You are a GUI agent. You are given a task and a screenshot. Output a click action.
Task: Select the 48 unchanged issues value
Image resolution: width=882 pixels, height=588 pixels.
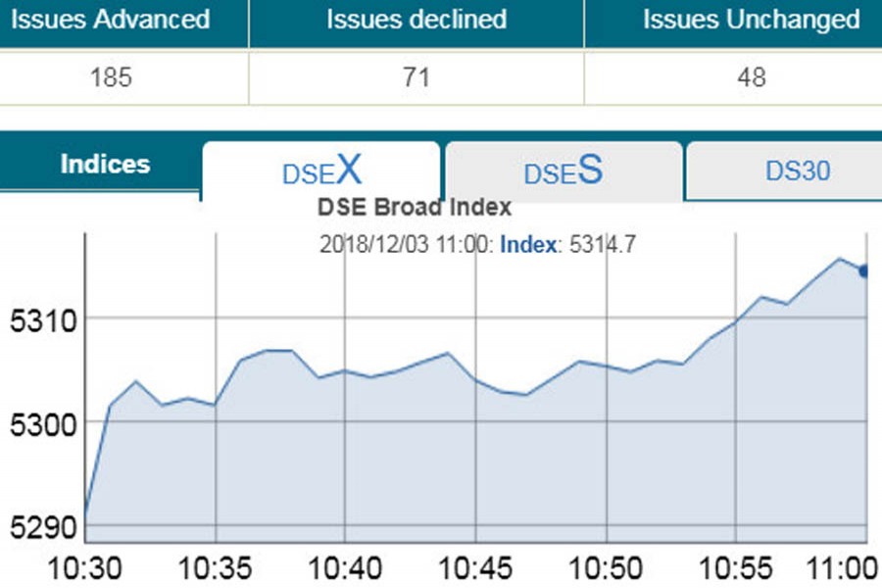click(752, 77)
